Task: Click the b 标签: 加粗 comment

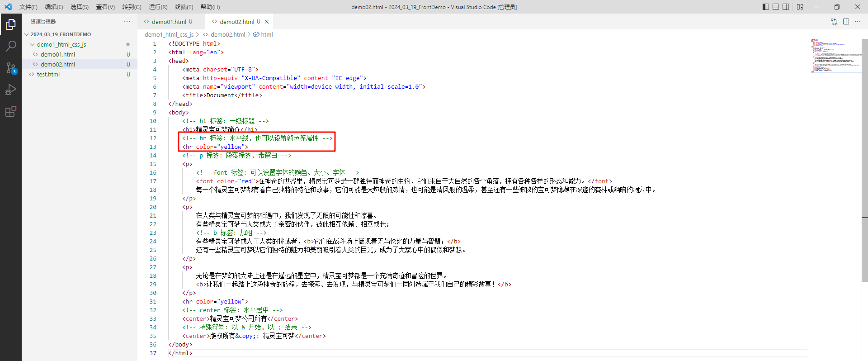Action: coord(231,233)
